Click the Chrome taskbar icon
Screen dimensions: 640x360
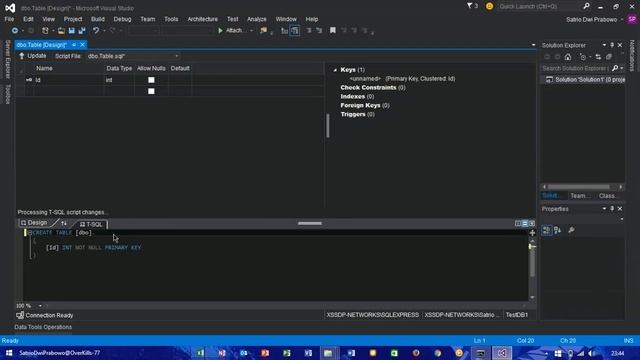pos(438,353)
